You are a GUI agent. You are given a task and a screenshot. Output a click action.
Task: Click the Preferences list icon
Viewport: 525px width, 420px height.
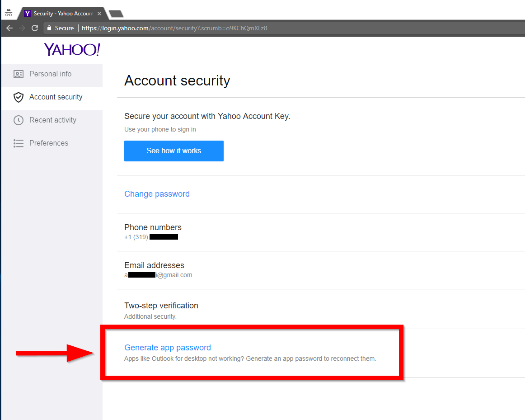pyautogui.click(x=19, y=143)
